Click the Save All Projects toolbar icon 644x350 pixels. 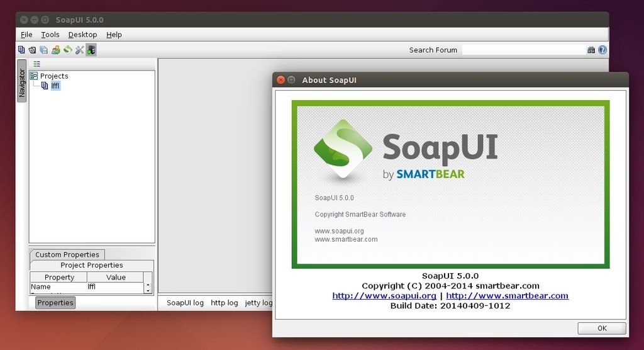pyautogui.click(x=43, y=50)
